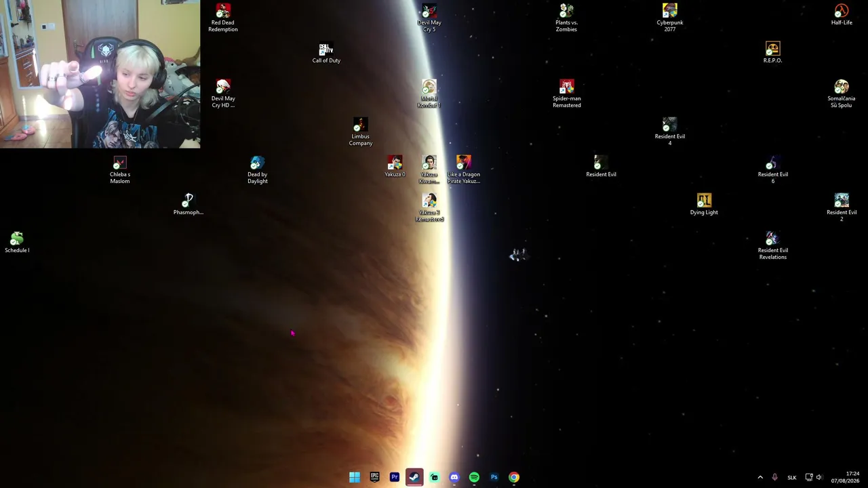Open Epic Games Launcher from the taskbar
Viewport: 868px width, 488px height.
pyautogui.click(x=374, y=477)
